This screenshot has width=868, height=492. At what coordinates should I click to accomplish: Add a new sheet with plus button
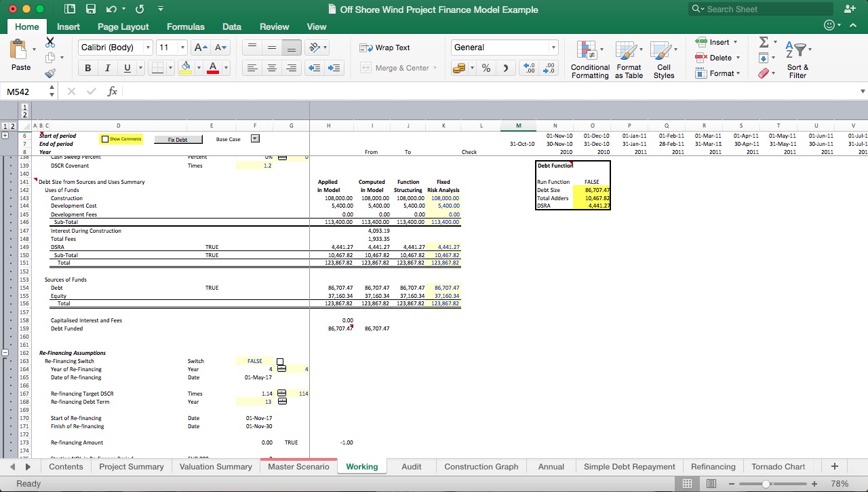[835, 466]
